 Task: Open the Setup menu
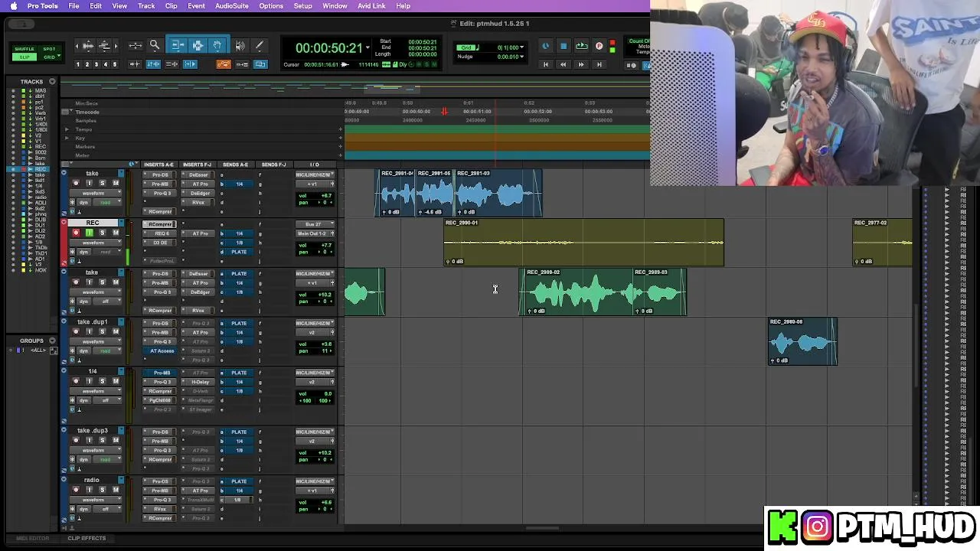(302, 6)
